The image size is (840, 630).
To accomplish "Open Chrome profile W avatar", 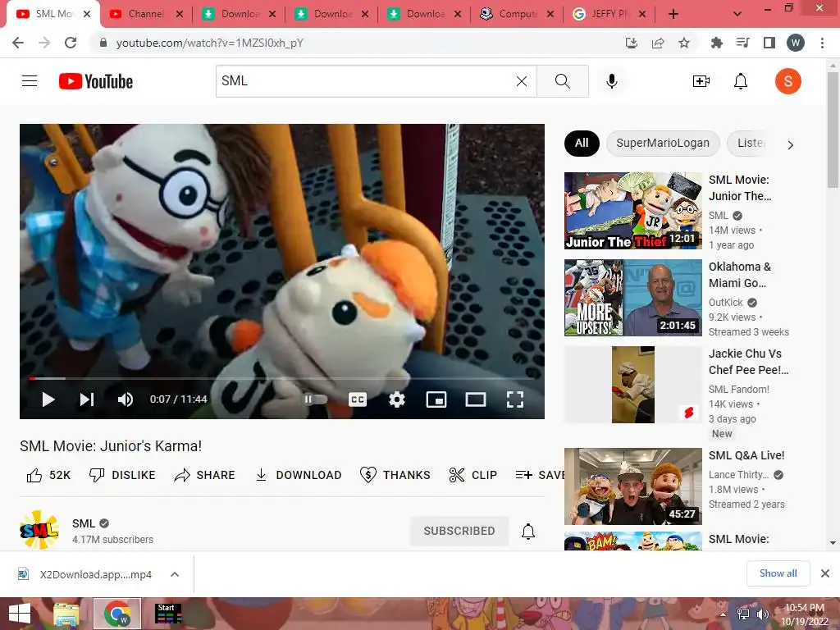I will point(796,43).
